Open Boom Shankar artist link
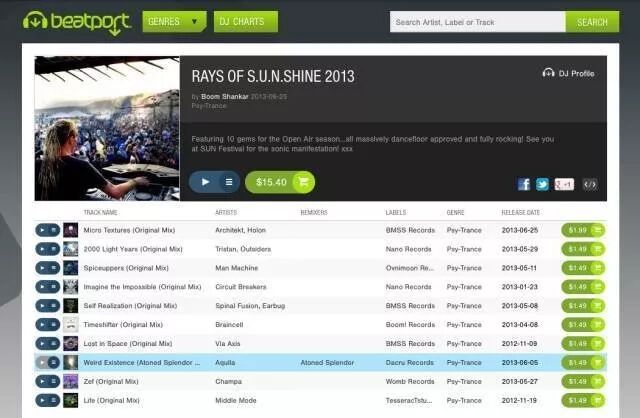Viewport: 640px width, 418px height. (x=224, y=97)
